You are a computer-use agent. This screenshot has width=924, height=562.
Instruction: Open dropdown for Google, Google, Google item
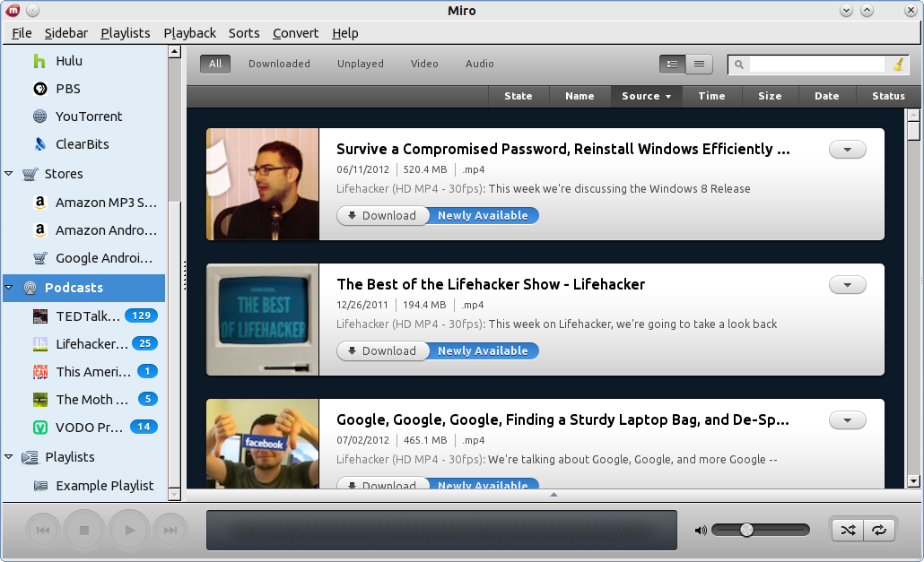[x=848, y=420]
